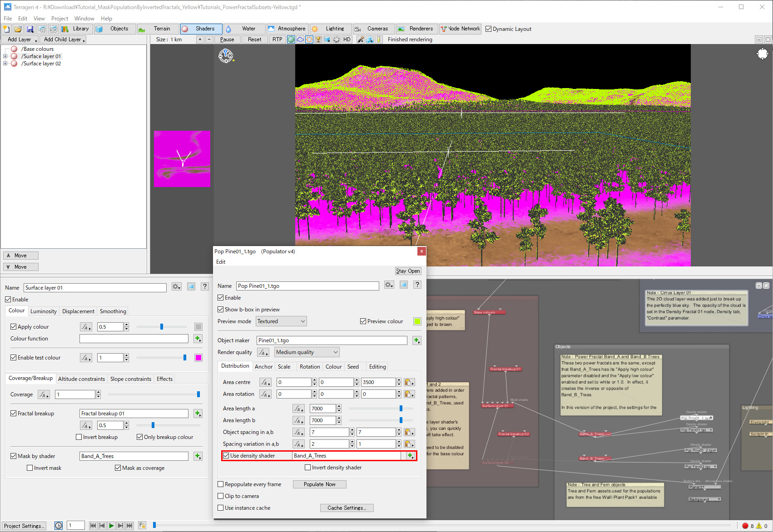The height and width of the screenshot is (532, 773).
Task: Uncheck the Dynamic Layout checkbox
Action: point(489,29)
